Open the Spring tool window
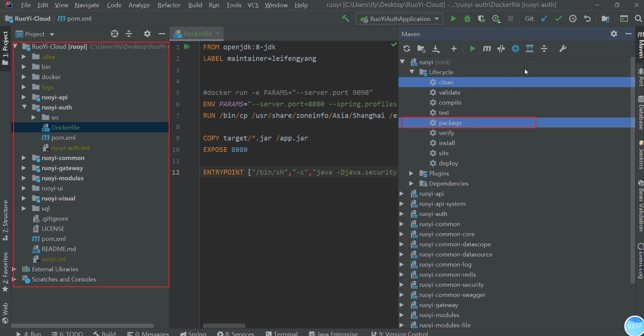Viewport: 644px width, 336px height. [193, 333]
